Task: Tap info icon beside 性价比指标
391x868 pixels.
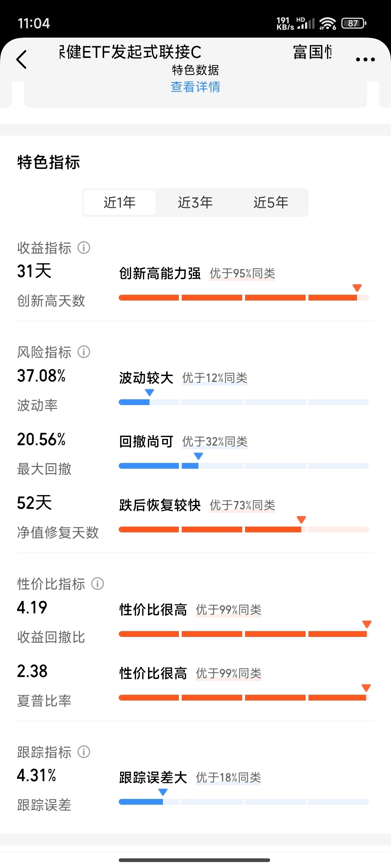Action: 98,584
